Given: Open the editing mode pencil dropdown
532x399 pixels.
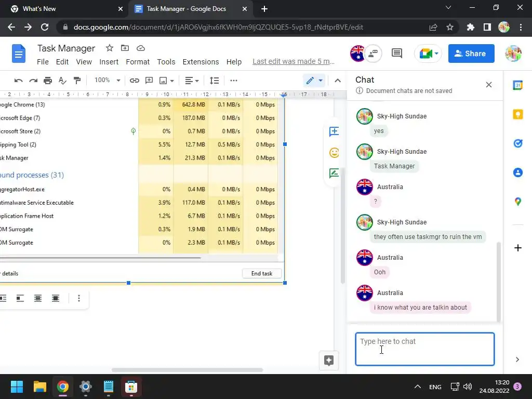Looking at the screenshot, I should tap(314, 81).
